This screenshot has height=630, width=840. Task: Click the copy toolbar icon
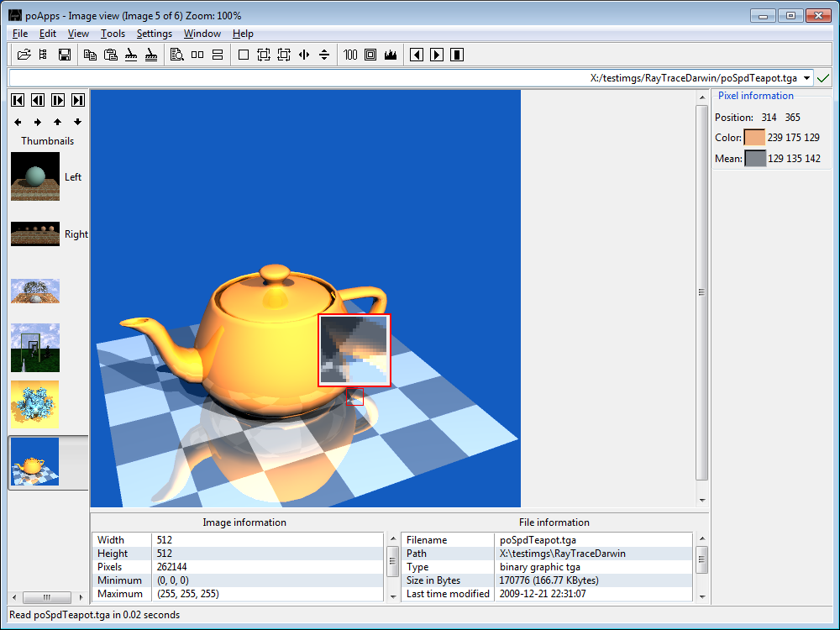[90, 55]
